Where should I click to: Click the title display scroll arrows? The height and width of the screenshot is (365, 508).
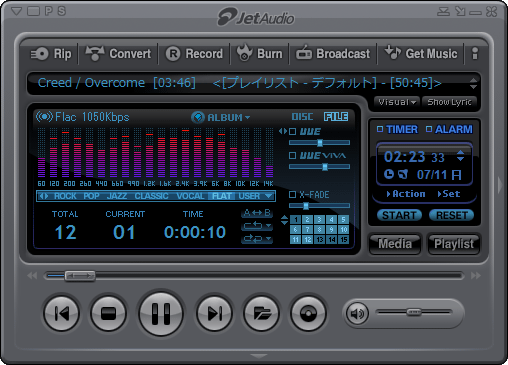tap(473, 83)
